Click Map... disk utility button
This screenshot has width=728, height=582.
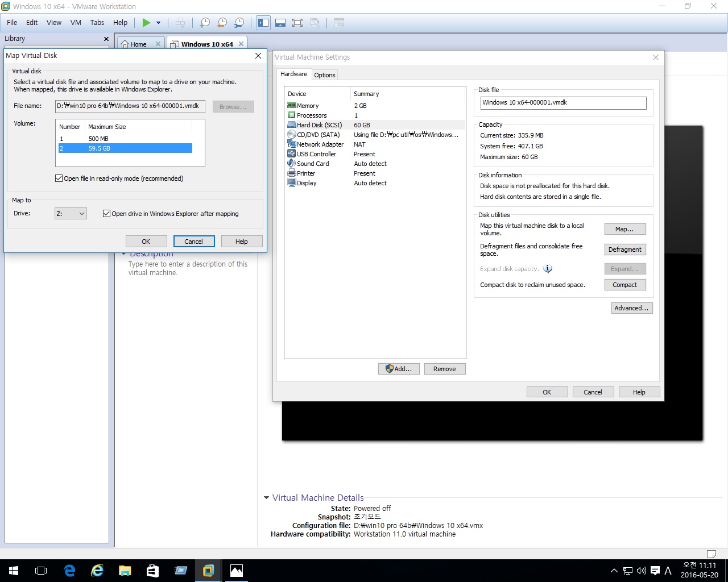pyautogui.click(x=625, y=229)
